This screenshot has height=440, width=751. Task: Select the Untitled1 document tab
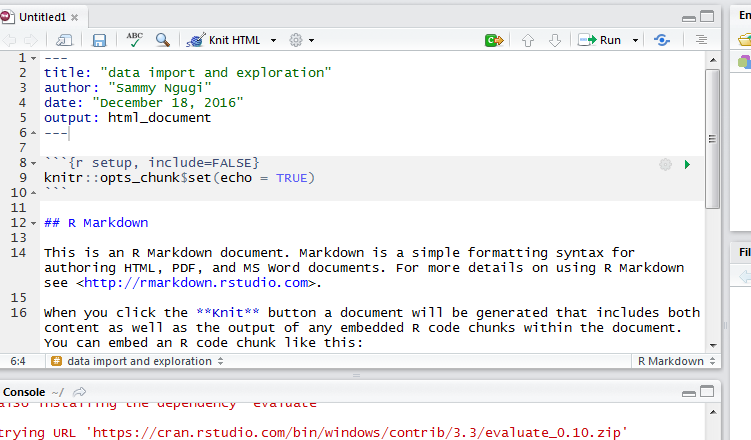coord(42,17)
